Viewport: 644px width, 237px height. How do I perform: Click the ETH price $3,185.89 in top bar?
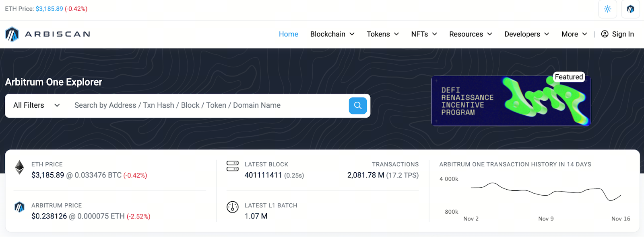click(49, 9)
